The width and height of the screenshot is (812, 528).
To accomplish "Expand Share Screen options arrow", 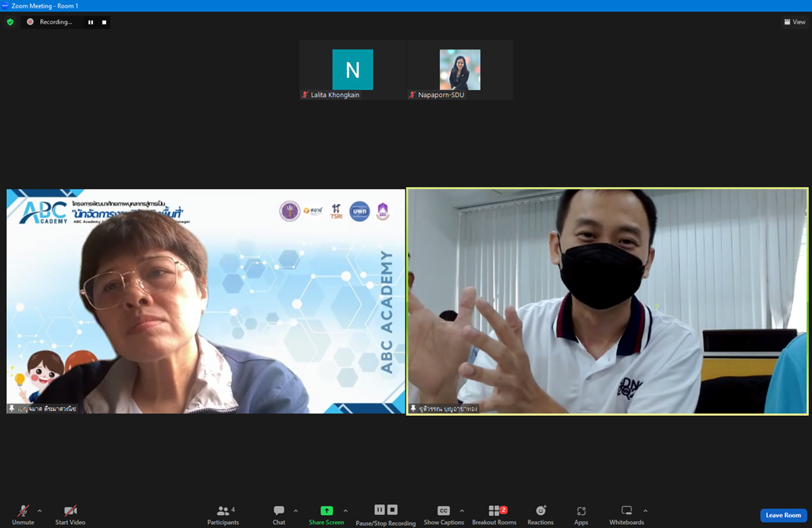I will tap(345, 511).
